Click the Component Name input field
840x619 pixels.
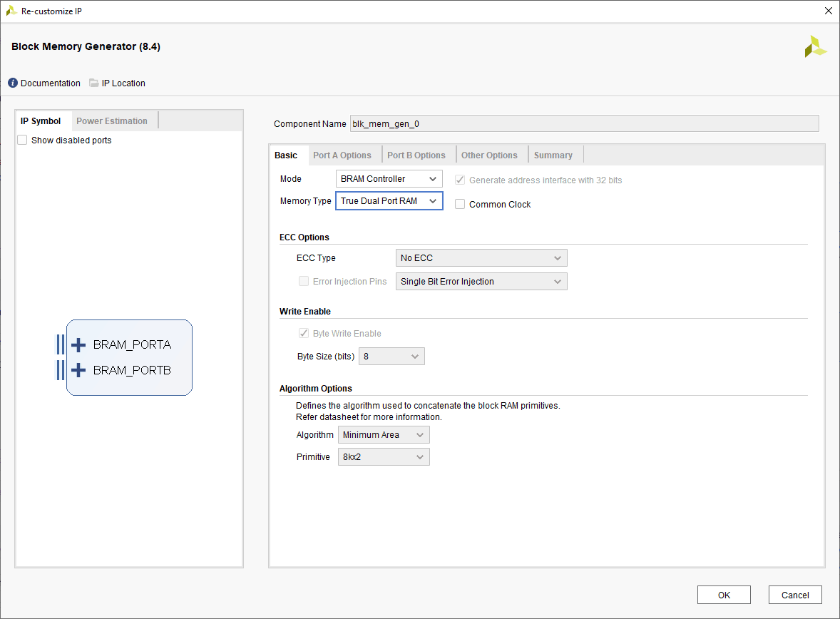tap(583, 124)
